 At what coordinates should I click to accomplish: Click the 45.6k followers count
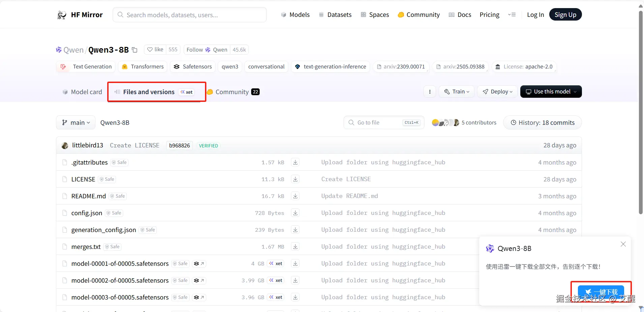coord(239,50)
